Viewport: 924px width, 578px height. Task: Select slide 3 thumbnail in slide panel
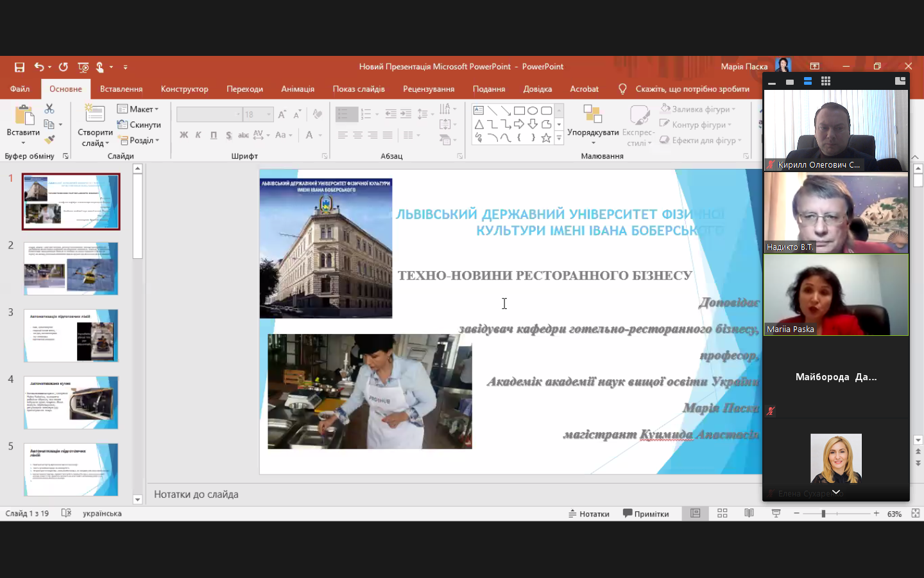71,335
